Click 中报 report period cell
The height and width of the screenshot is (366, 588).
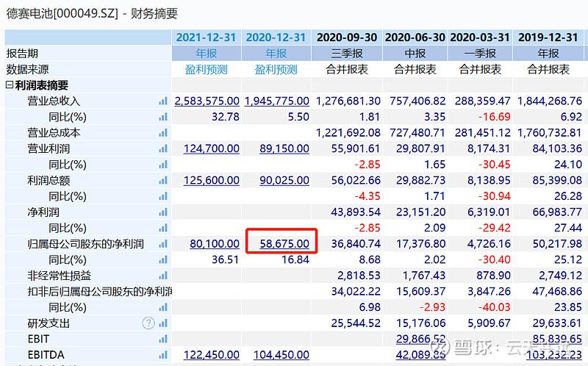pos(415,54)
